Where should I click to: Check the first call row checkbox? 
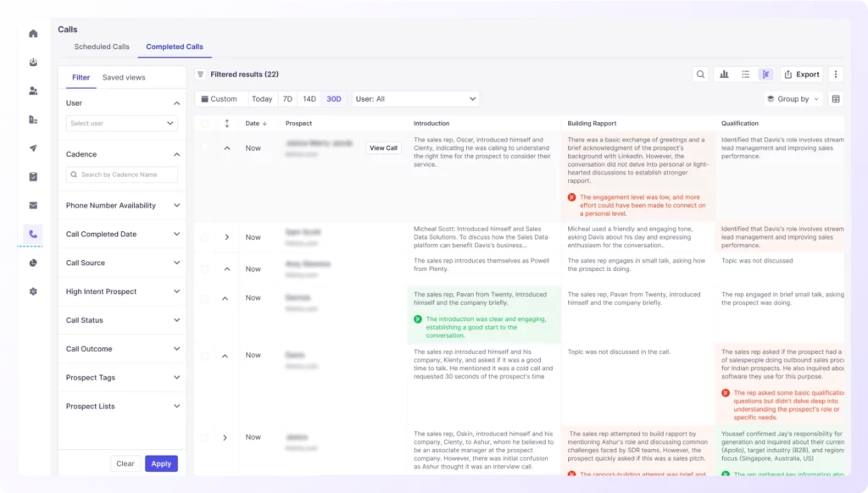click(204, 147)
